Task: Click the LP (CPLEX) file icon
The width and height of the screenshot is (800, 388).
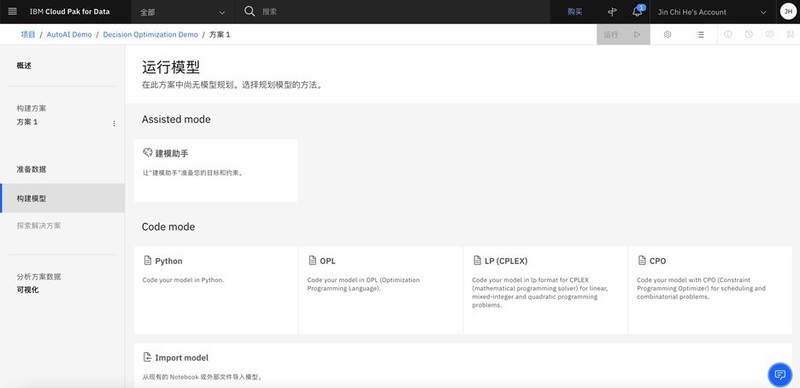Action: (477, 260)
